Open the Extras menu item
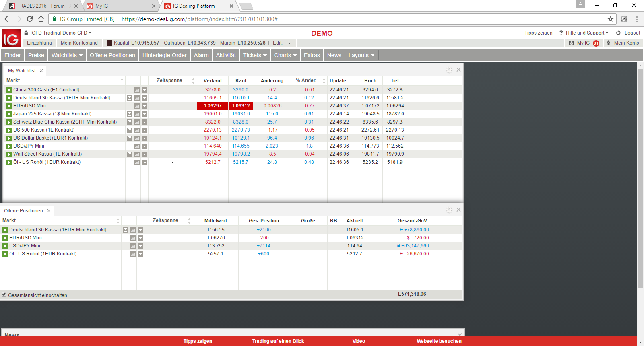The width and height of the screenshot is (644, 346). (x=312, y=55)
